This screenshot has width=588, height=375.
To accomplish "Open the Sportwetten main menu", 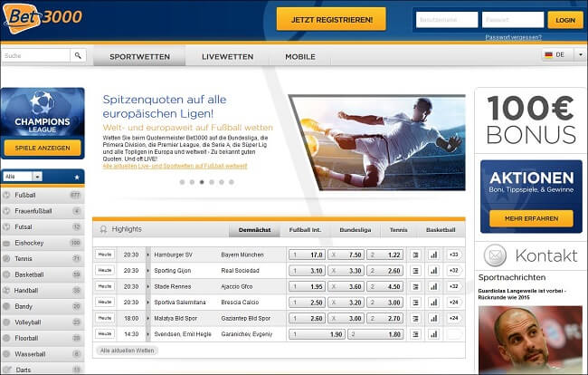I will (x=139, y=56).
